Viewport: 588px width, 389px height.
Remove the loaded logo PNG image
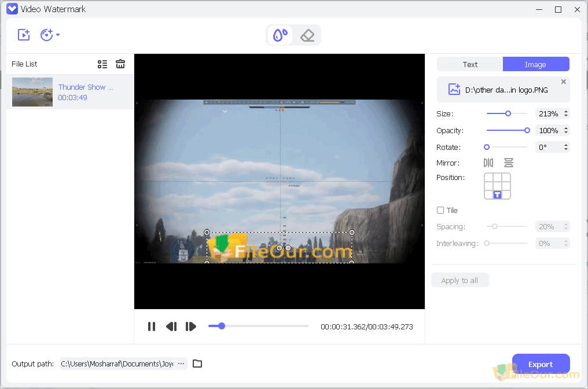pos(564,82)
